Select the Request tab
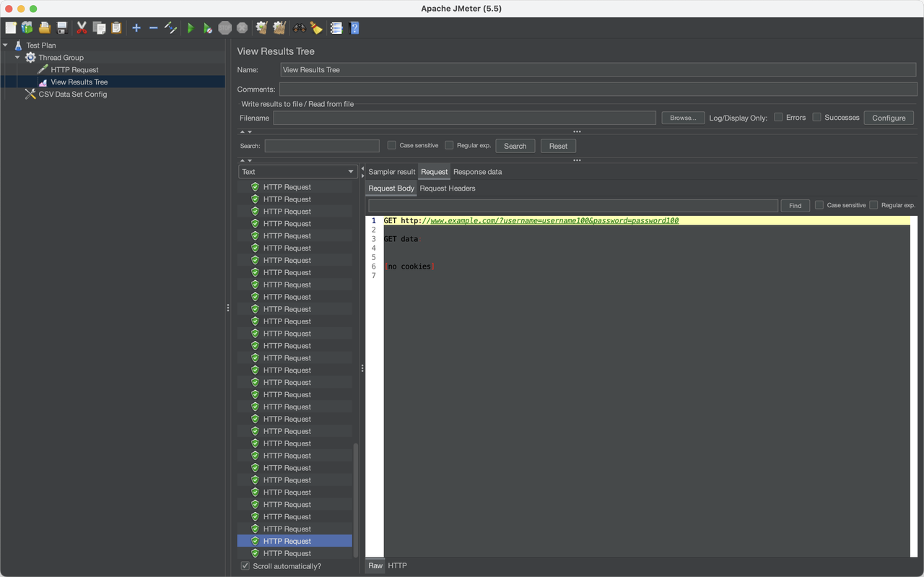 click(435, 172)
